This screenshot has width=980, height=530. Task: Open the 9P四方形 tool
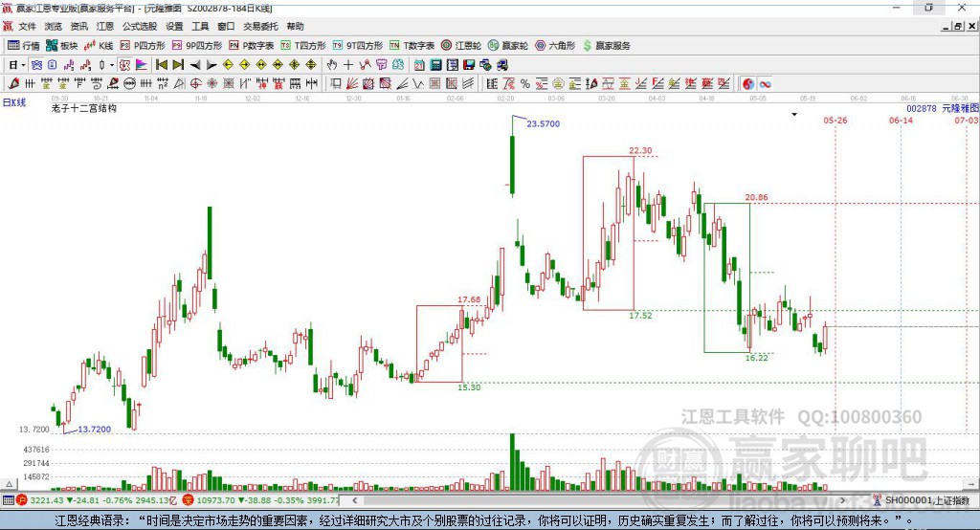(197, 46)
